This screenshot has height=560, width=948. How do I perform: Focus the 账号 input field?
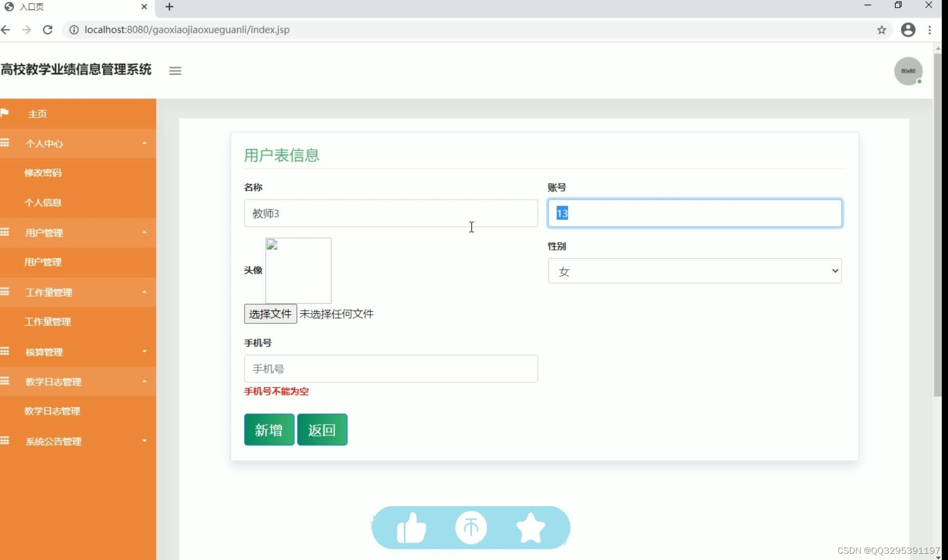695,213
